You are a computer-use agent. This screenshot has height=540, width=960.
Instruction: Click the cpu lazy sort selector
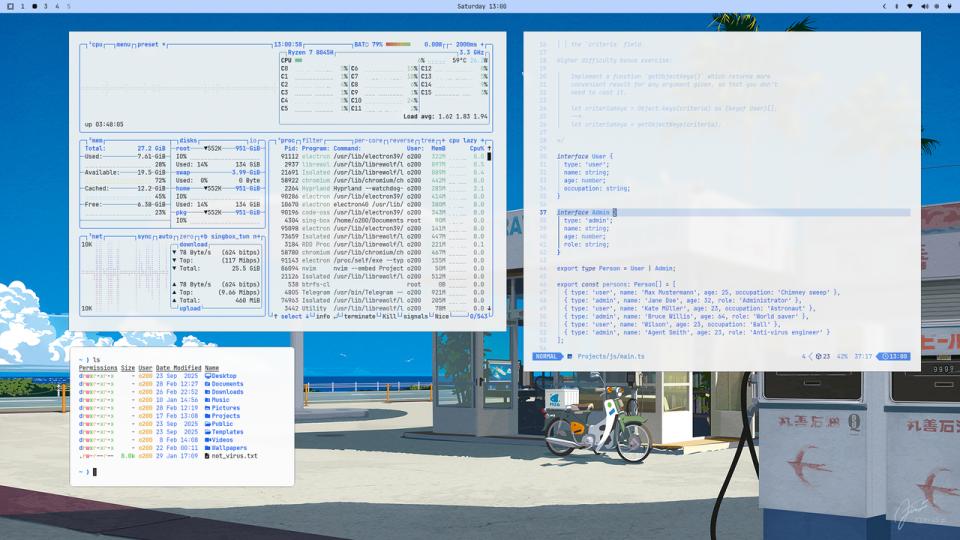click(x=462, y=140)
